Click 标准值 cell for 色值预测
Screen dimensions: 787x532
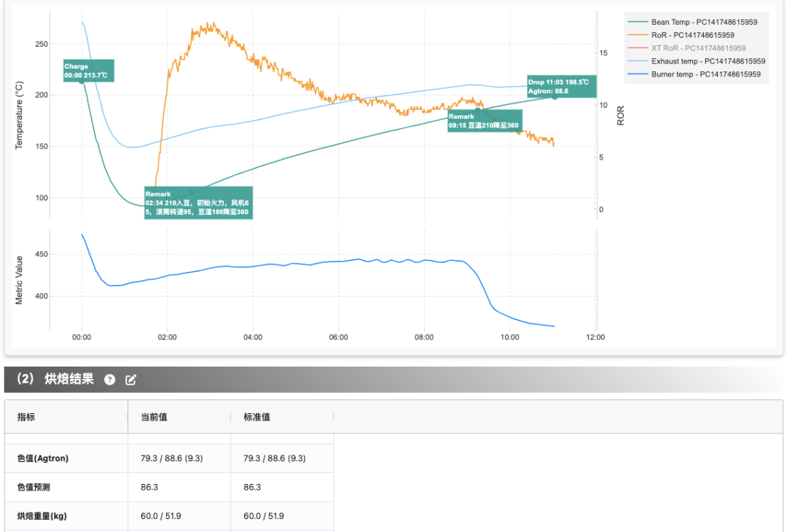click(x=282, y=488)
